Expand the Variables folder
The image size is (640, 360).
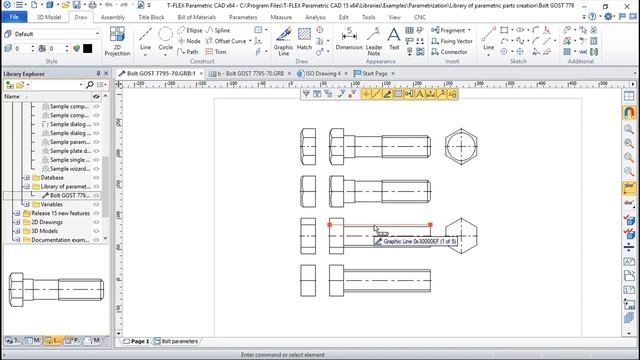[x=27, y=204]
